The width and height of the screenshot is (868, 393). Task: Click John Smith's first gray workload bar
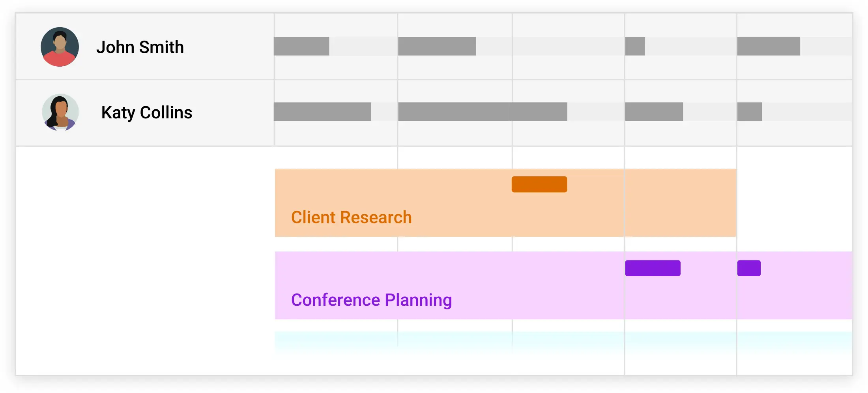301,46
